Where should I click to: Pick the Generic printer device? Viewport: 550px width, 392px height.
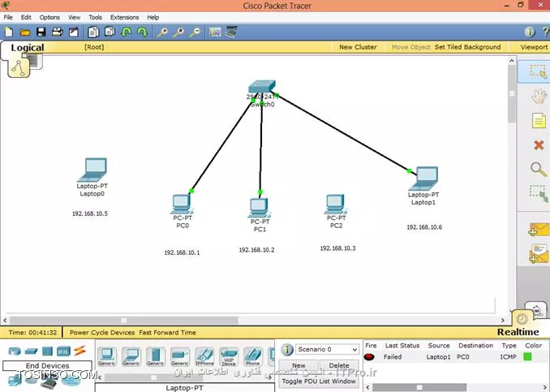tap(180, 356)
